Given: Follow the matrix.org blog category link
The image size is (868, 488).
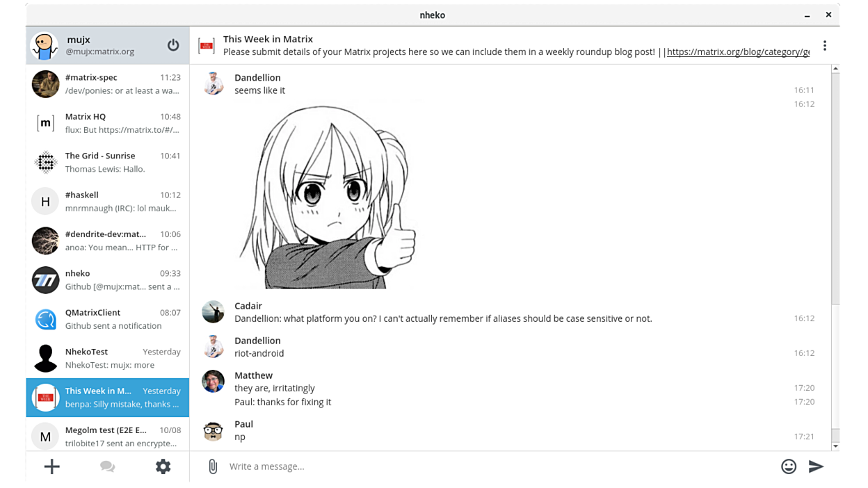Looking at the screenshot, I should point(737,52).
